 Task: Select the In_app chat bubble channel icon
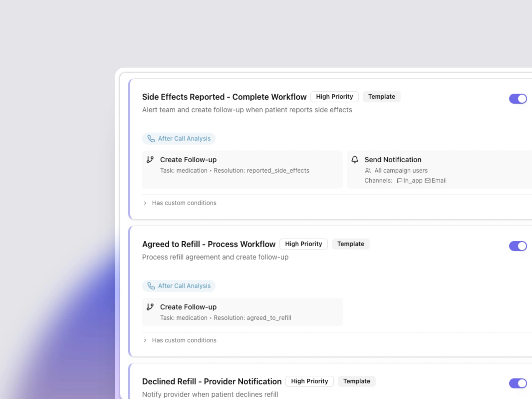tap(400, 181)
